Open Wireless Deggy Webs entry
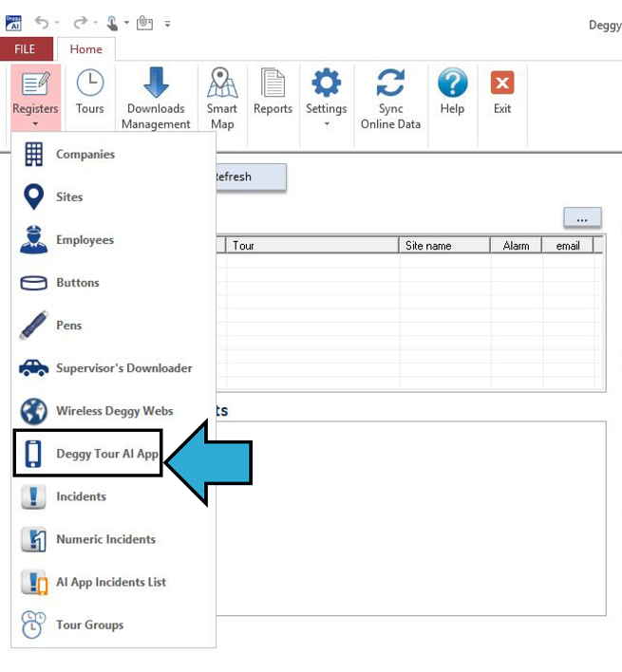The image size is (622, 672). coord(114,411)
